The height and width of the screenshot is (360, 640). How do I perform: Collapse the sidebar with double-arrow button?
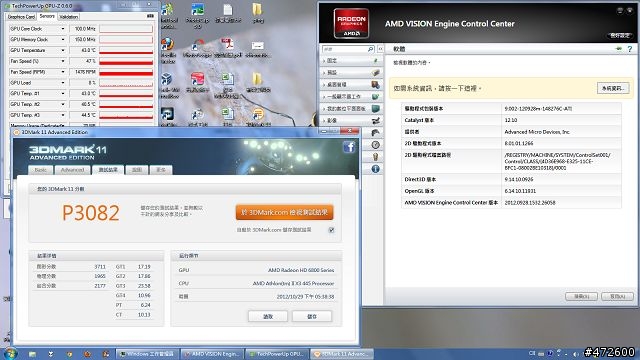point(380,49)
